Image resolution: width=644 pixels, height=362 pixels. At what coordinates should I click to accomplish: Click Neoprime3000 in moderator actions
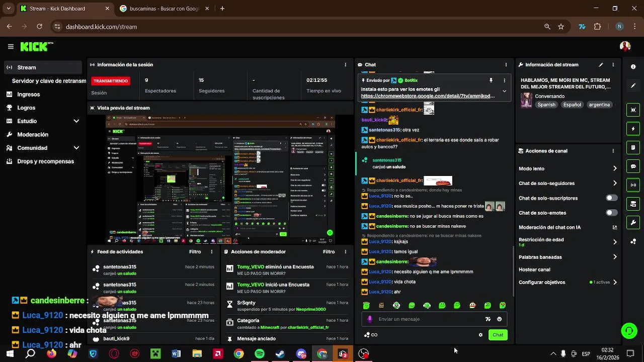click(311, 309)
